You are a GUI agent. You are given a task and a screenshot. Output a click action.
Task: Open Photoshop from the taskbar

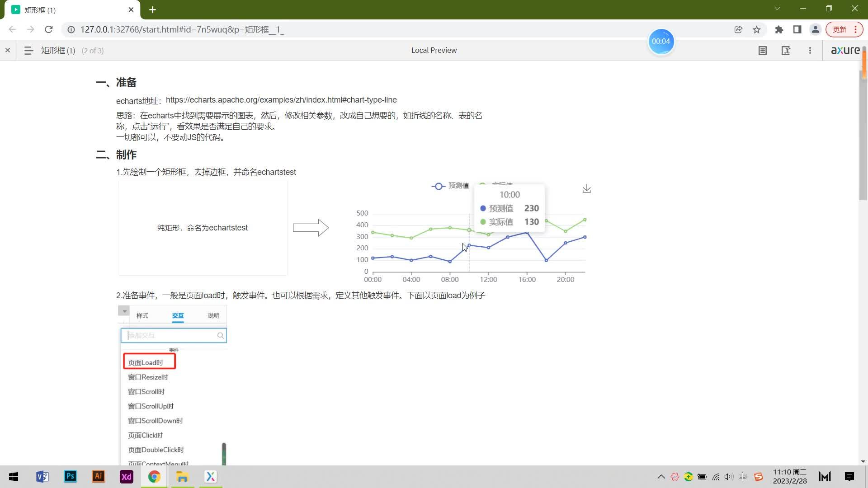coord(71,477)
